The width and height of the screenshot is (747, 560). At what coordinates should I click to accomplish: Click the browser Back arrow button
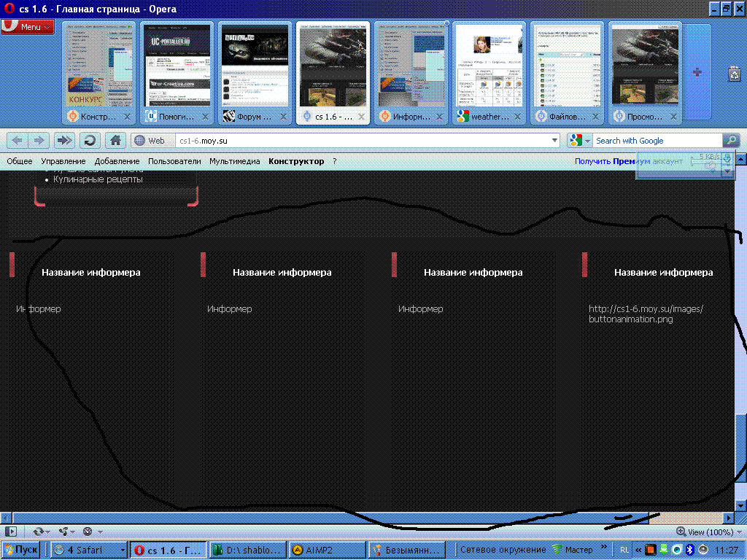tap(17, 141)
